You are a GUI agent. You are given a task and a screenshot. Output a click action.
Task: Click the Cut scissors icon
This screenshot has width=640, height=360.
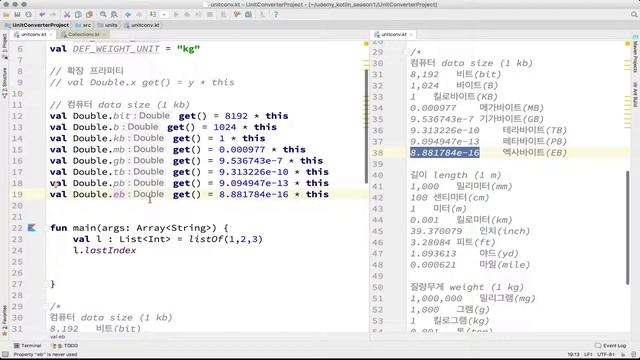pyautogui.click(x=67, y=14)
